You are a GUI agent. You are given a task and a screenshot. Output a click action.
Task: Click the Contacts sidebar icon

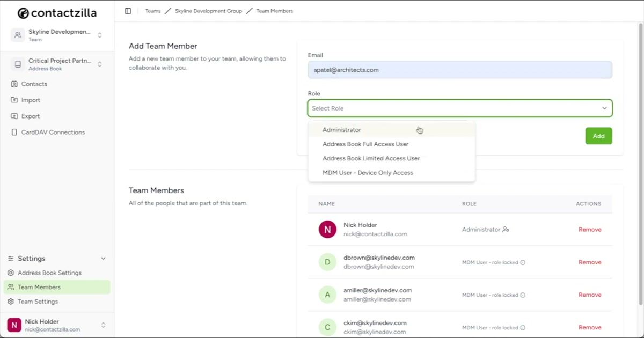pos(14,84)
